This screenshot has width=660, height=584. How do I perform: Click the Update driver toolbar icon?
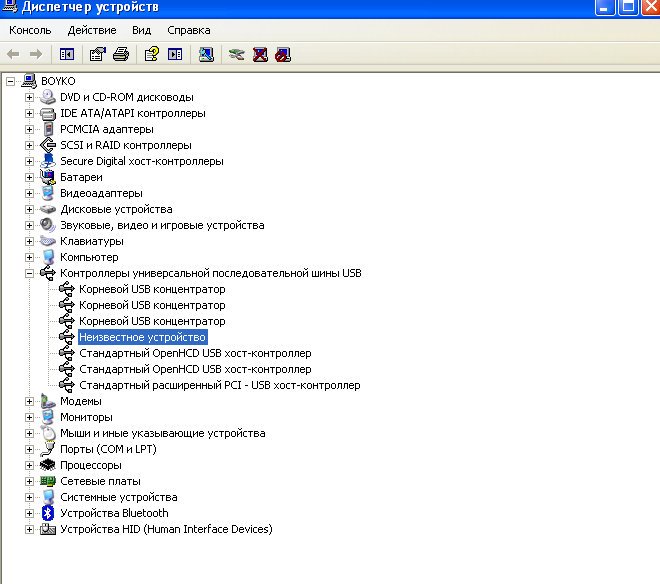click(237, 54)
